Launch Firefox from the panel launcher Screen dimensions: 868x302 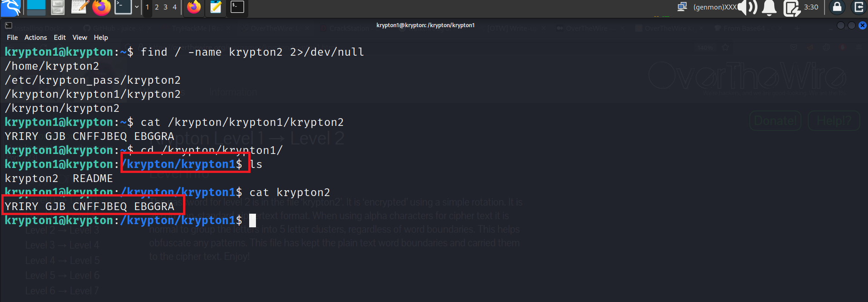(x=101, y=7)
